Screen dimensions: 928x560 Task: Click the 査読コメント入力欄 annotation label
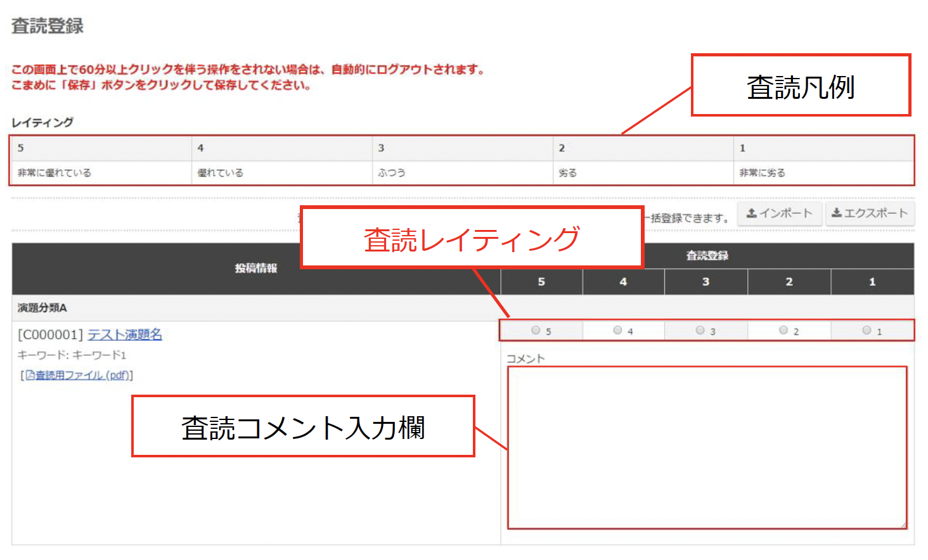point(303,426)
